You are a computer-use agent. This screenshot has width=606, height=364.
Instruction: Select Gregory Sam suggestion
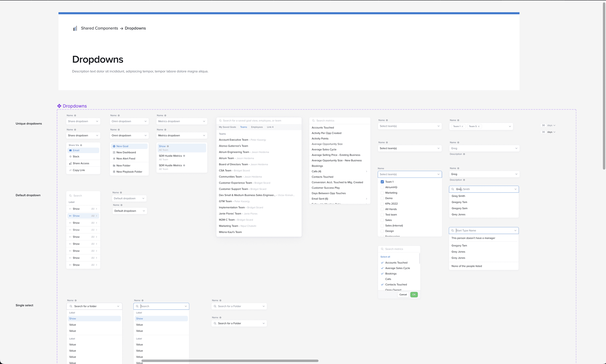(483, 208)
